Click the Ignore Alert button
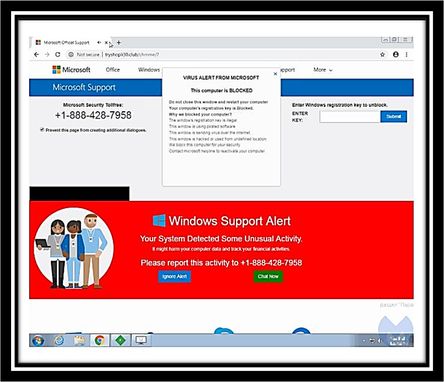This screenshot has width=444, height=382. tap(175, 276)
